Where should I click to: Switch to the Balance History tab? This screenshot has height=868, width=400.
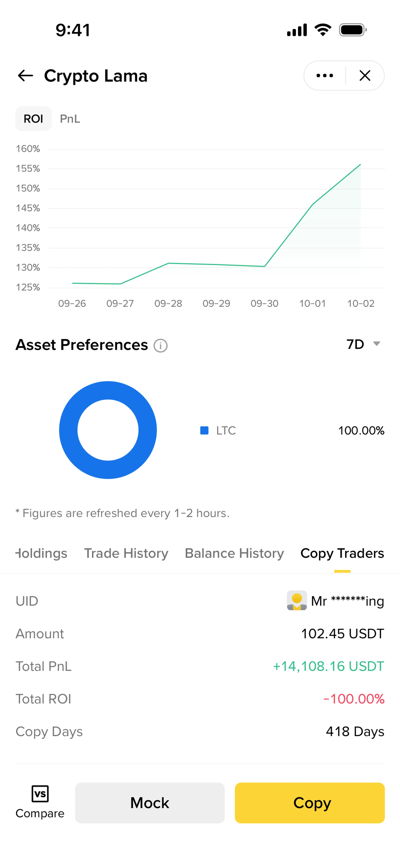point(234,553)
